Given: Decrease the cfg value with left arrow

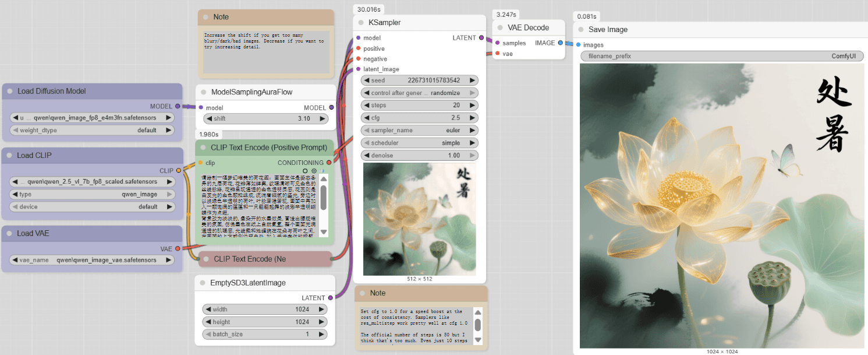Looking at the screenshot, I should (366, 118).
